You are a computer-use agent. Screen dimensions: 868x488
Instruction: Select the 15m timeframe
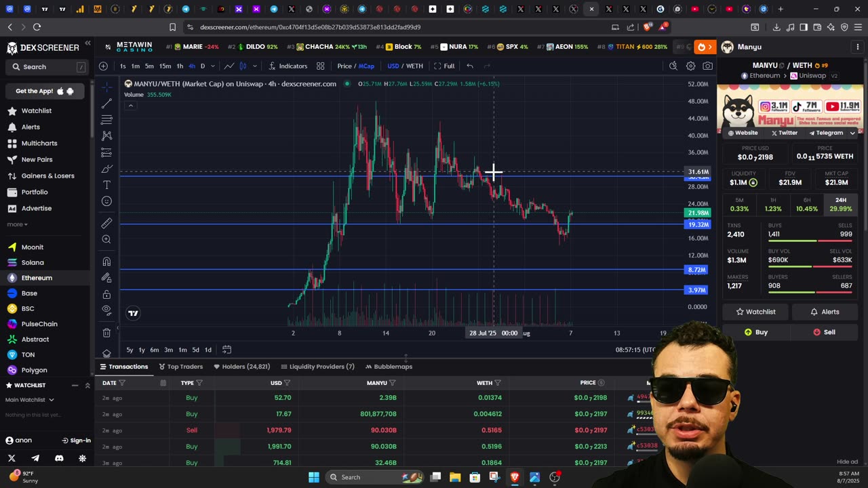165,66
